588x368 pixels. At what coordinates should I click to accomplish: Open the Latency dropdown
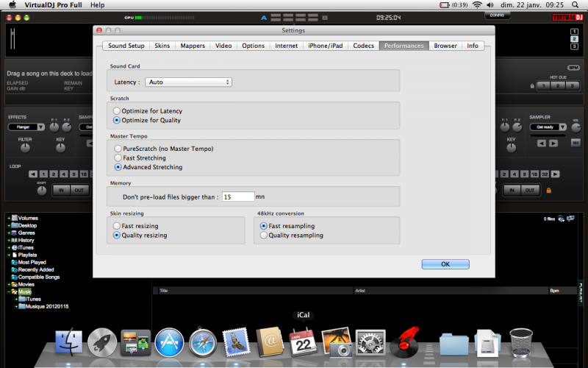[x=188, y=82]
